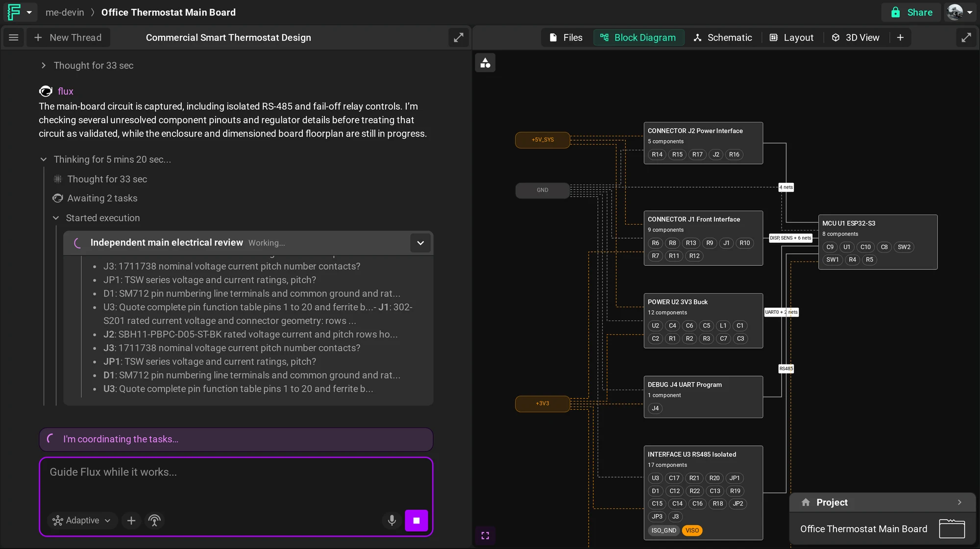Collapse the Independent main electrical review card

click(x=420, y=243)
